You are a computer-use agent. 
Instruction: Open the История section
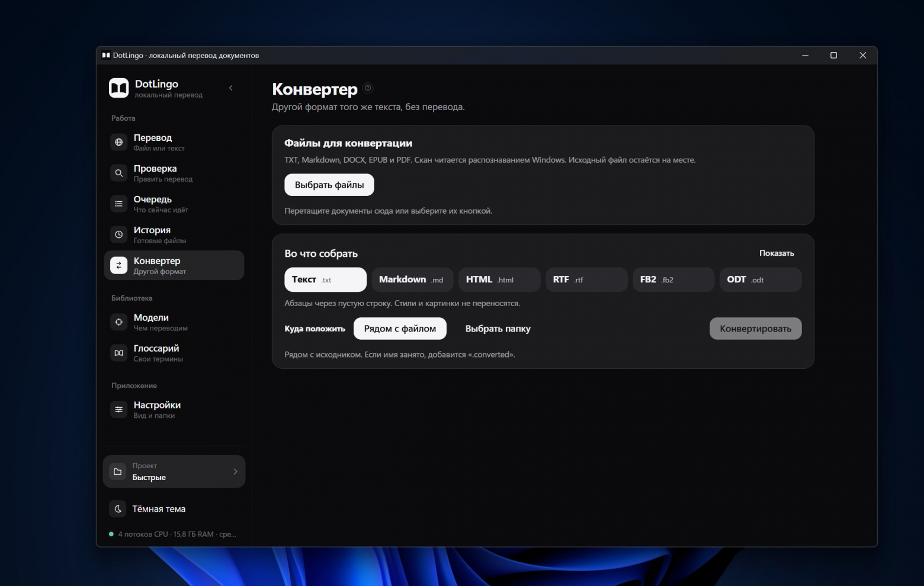click(x=174, y=234)
